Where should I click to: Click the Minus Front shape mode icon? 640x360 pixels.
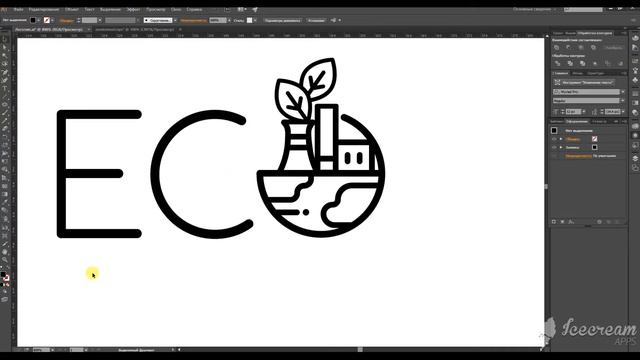click(569, 48)
